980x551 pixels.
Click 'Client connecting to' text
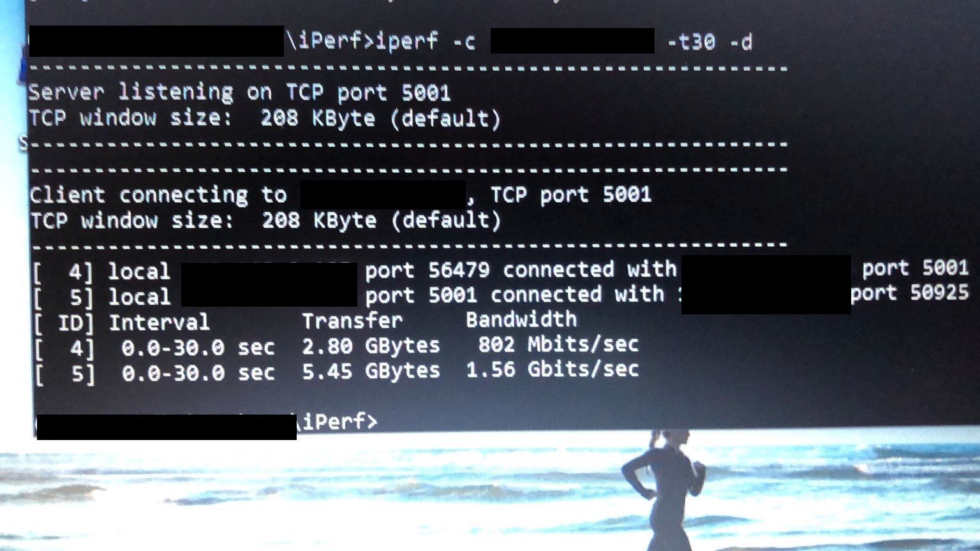tap(158, 195)
